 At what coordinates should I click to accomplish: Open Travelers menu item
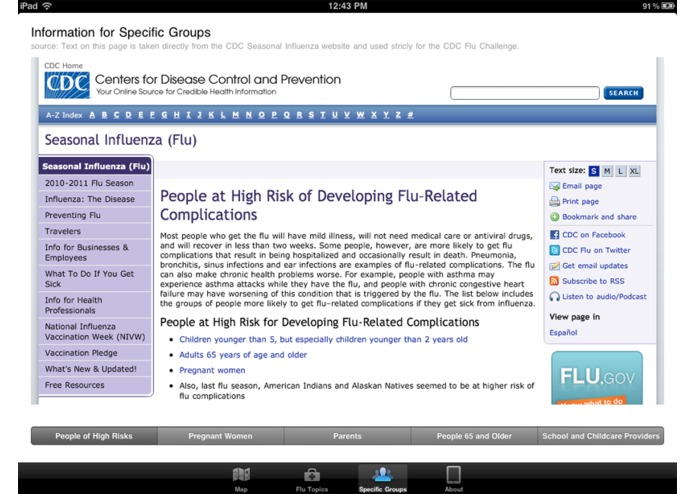pyautogui.click(x=96, y=231)
